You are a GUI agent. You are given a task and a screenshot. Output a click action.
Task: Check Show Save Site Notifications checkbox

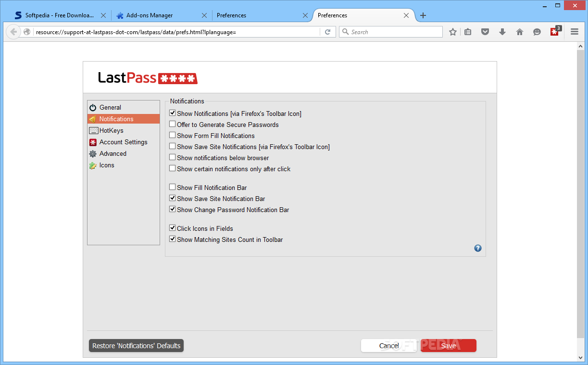coord(173,146)
